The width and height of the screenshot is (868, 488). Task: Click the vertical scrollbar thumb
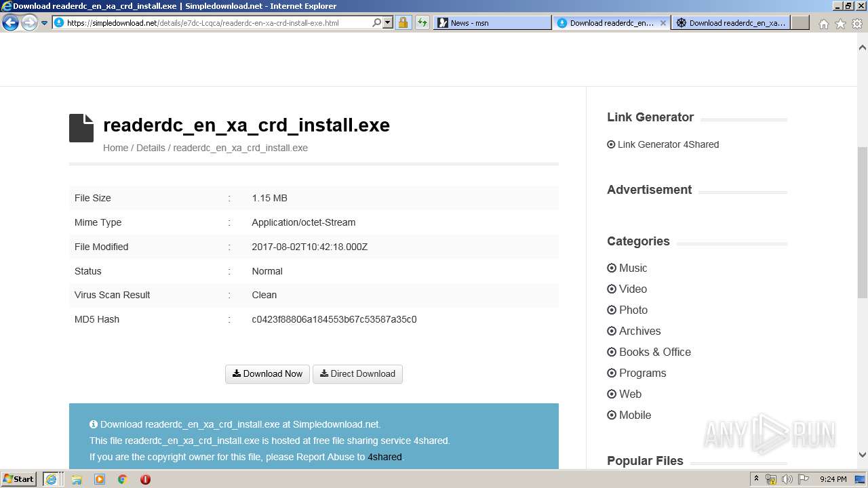click(x=863, y=222)
